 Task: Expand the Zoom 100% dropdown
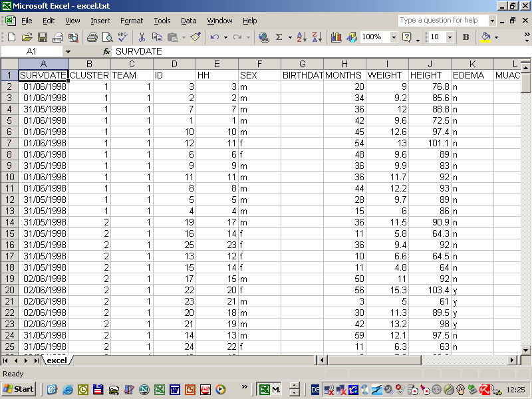394,37
